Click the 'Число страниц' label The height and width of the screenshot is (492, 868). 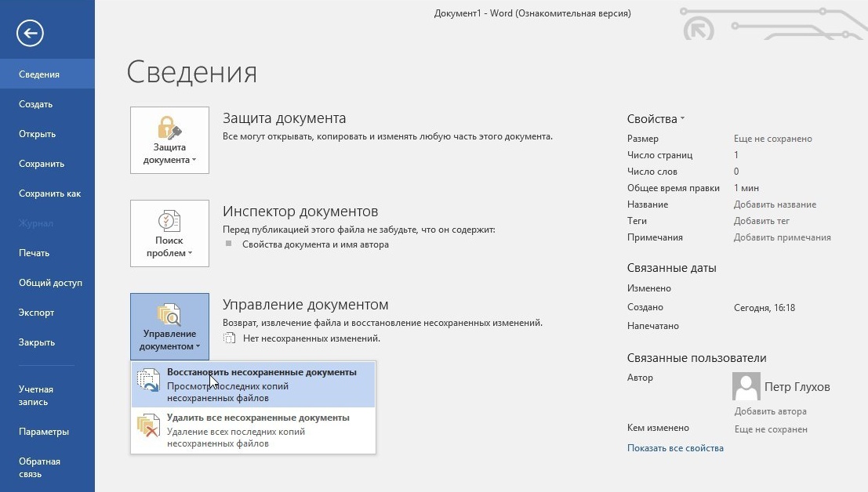(x=660, y=155)
